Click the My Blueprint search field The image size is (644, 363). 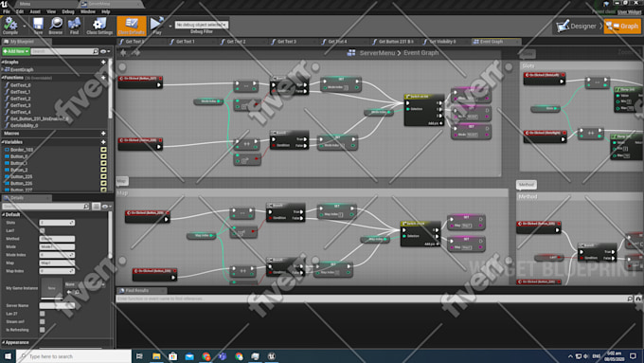[x=65, y=51]
